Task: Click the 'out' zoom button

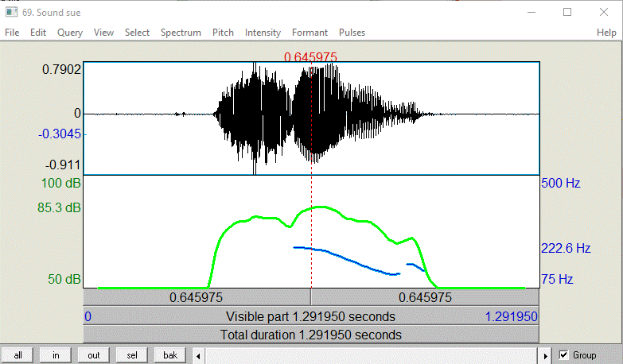Action: click(x=94, y=355)
